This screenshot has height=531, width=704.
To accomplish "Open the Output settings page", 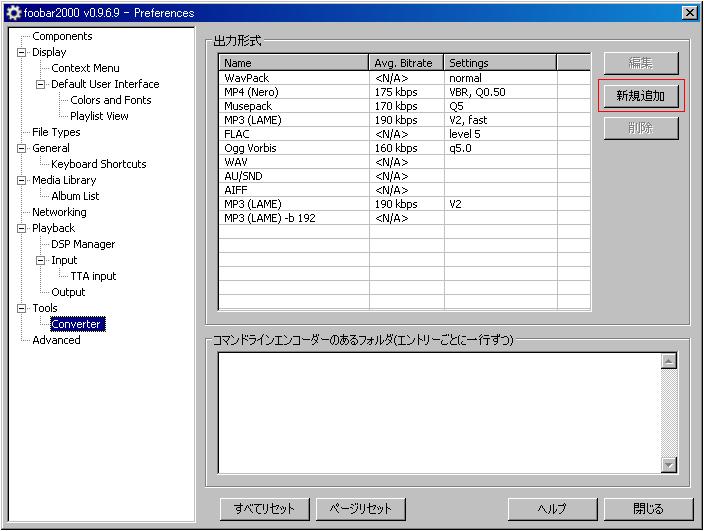I will [68, 292].
